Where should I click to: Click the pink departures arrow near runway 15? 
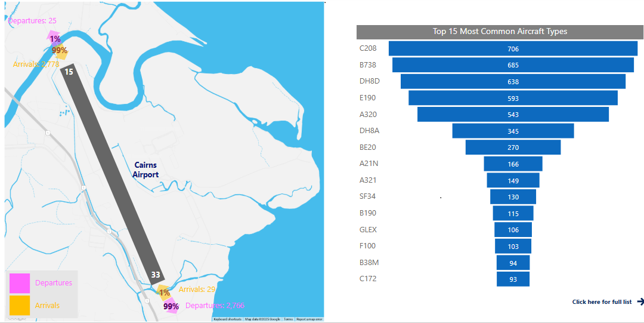(54, 38)
